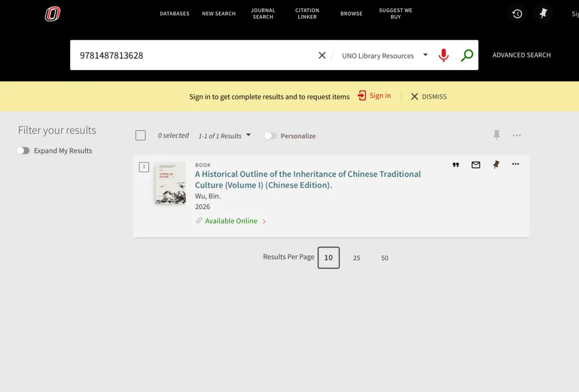Cite the Chinese Traditional Culture book
Viewport: 579px width, 392px height.
[x=456, y=165]
